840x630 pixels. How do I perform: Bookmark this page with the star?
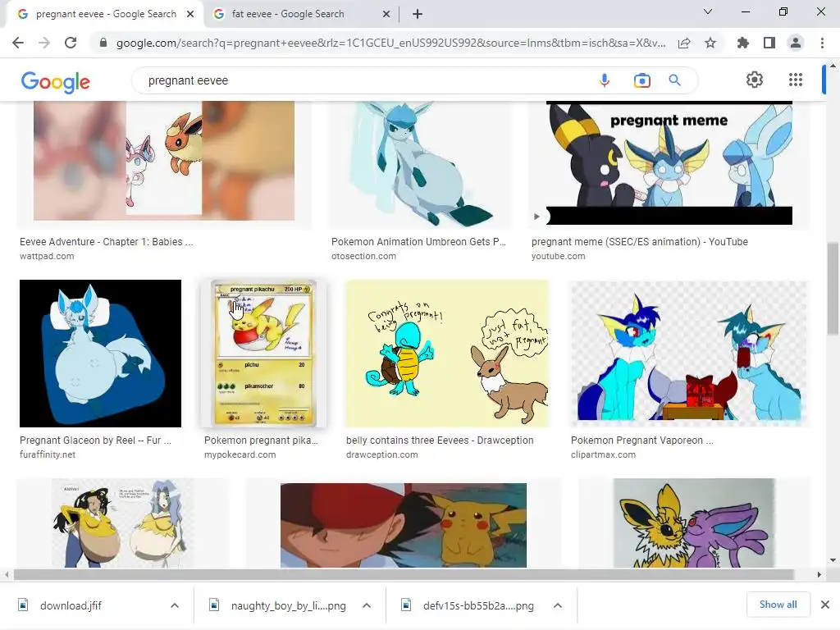coord(710,43)
